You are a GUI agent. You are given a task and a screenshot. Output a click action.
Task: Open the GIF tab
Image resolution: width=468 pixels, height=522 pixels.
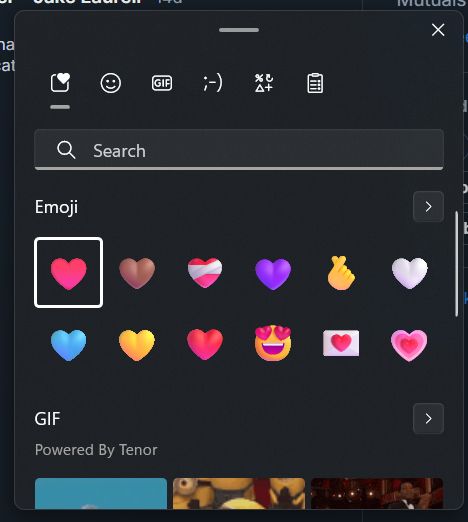coord(162,83)
